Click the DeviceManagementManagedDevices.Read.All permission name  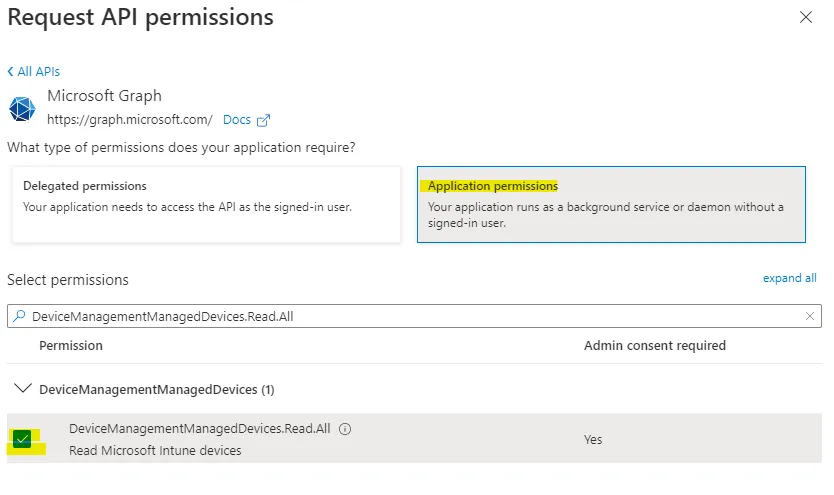(199, 429)
